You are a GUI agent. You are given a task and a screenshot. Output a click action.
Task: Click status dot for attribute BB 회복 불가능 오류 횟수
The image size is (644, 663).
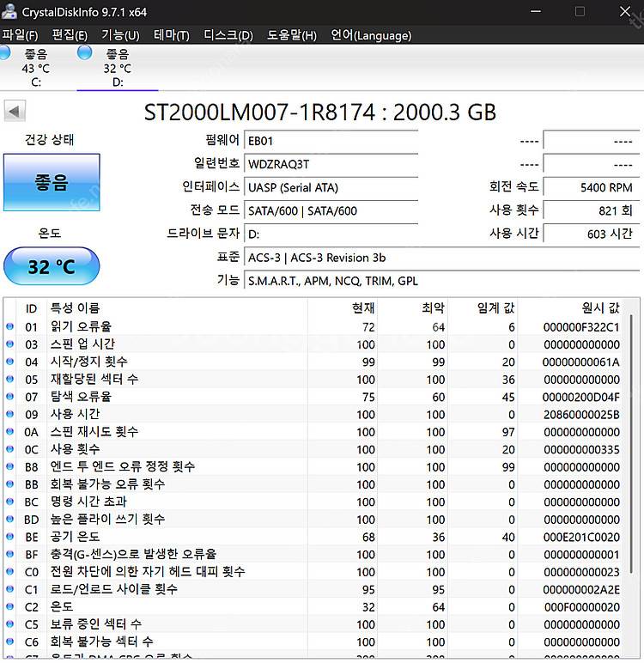point(9,484)
